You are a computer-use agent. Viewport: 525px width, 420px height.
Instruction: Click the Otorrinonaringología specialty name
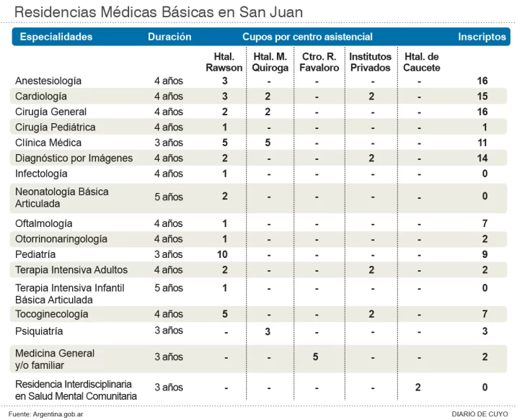tap(61, 239)
